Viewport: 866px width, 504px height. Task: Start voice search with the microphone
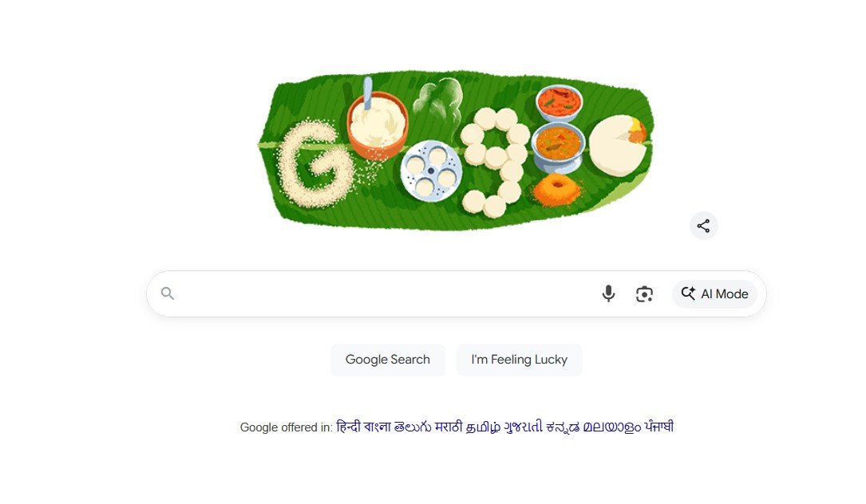[x=608, y=293]
